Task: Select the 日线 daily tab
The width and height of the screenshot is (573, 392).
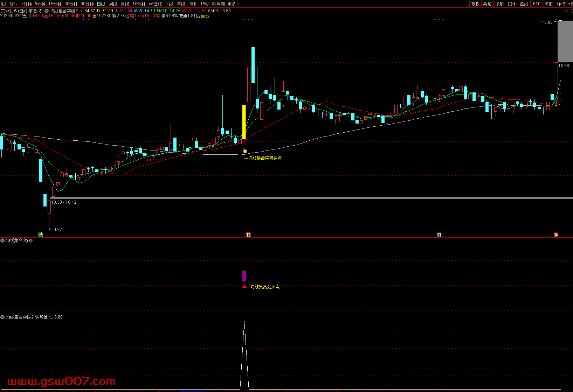Action: point(101,4)
